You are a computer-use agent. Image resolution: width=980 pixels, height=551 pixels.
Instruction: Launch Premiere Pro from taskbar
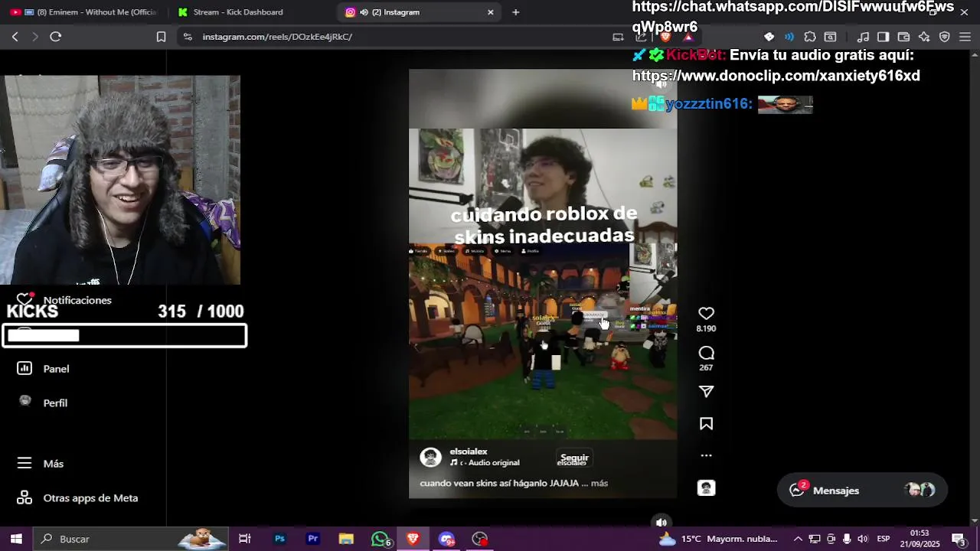tap(312, 539)
